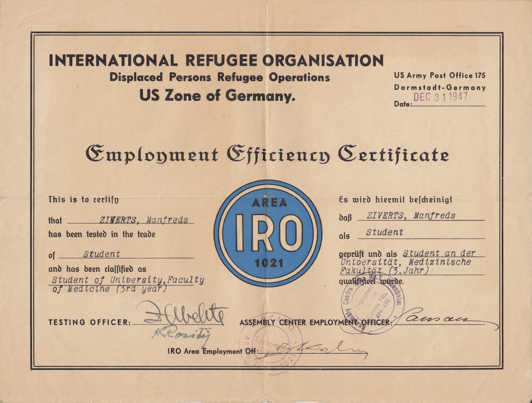Viewport: 532px width, 403px height.
Task: Click the English trade field reading Student
Action: [101, 254]
